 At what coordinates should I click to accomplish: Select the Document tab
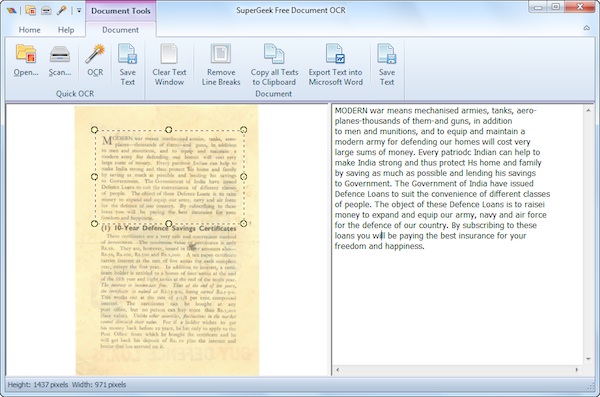point(120,30)
